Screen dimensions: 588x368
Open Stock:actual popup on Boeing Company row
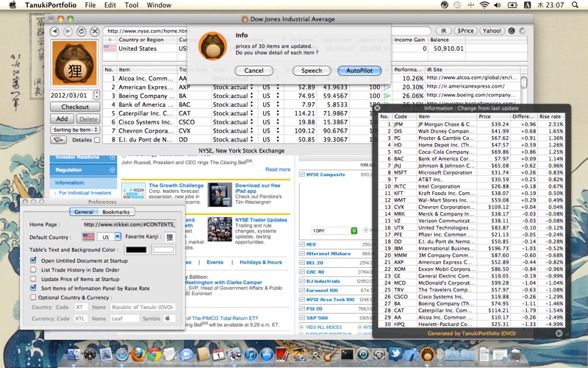(x=233, y=96)
